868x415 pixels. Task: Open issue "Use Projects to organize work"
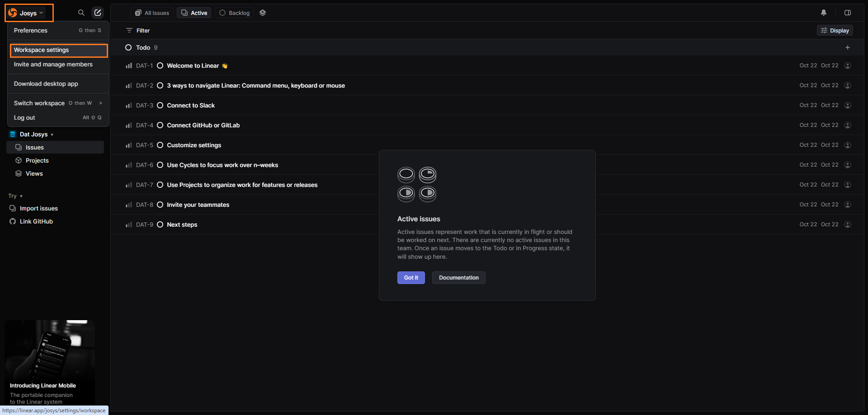coord(242,185)
